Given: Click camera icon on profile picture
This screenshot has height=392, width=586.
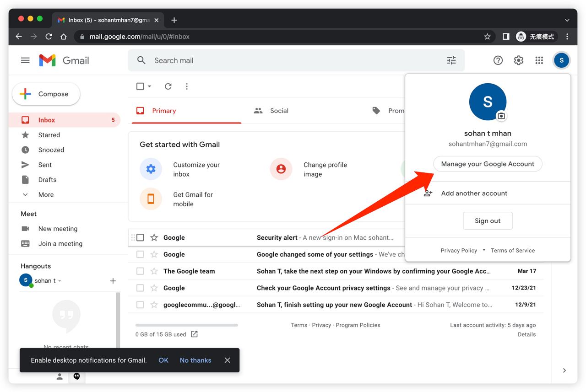Looking at the screenshot, I should coord(501,116).
